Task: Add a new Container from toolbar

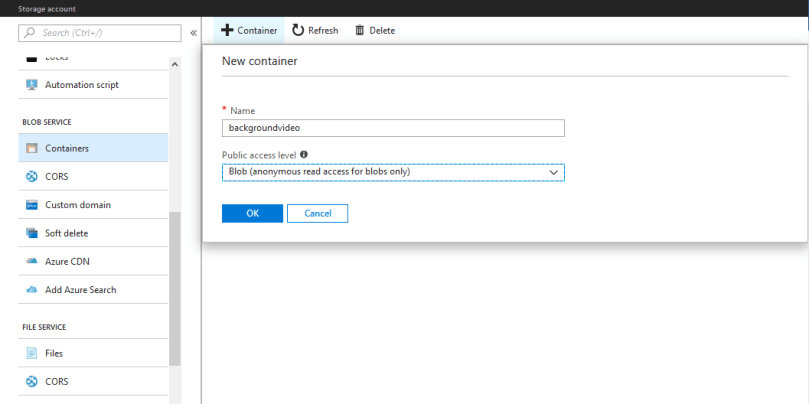Action: coord(249,30)
